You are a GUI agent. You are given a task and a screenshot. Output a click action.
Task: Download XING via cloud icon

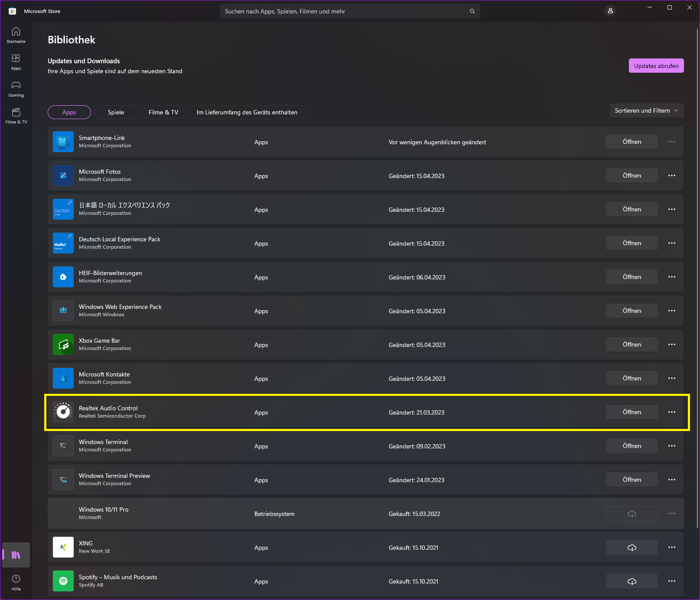point(632,548)
